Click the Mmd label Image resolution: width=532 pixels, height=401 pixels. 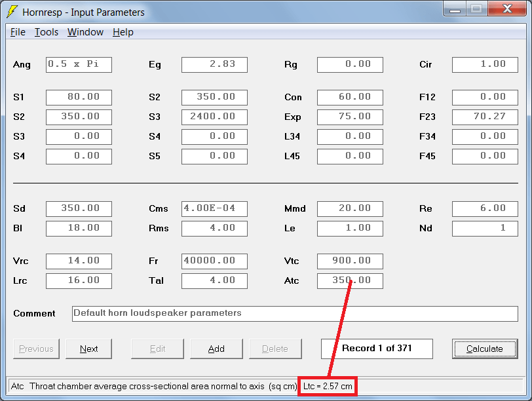pos(295,208)
